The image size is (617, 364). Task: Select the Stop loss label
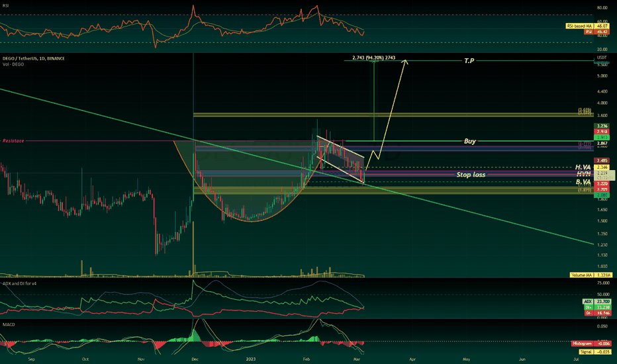pyautogui.click(x=471, y=174)
